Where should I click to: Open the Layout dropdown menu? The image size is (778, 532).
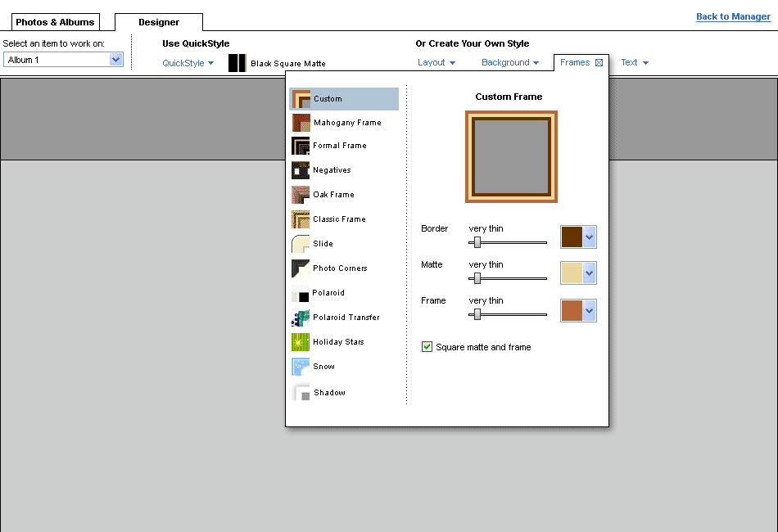click(436, 62)
